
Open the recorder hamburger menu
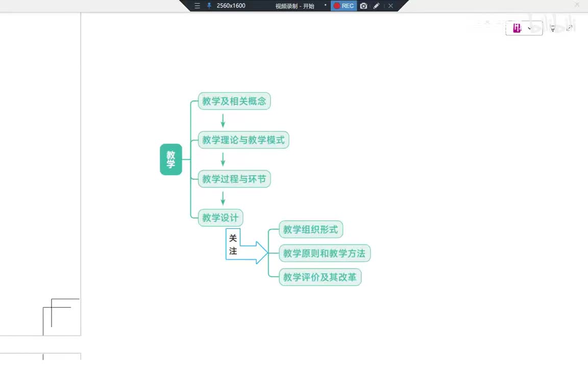pyautogui.click(x=197, y=6)
